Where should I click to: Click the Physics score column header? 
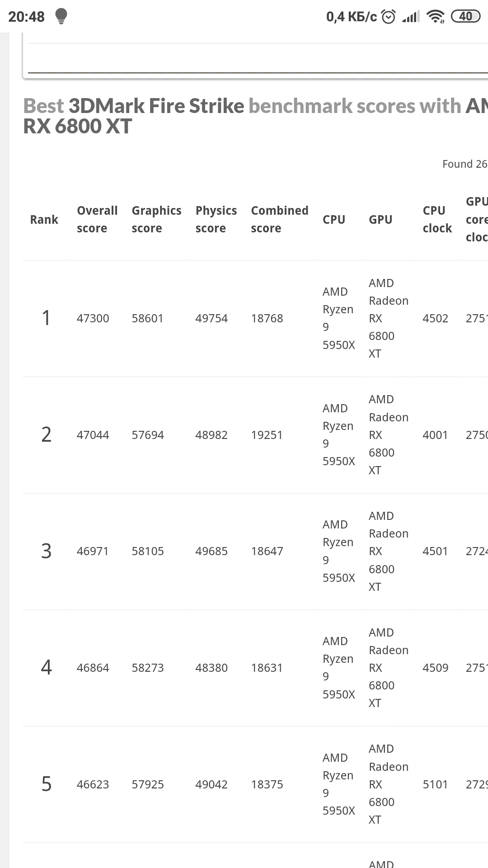[216, 219]
